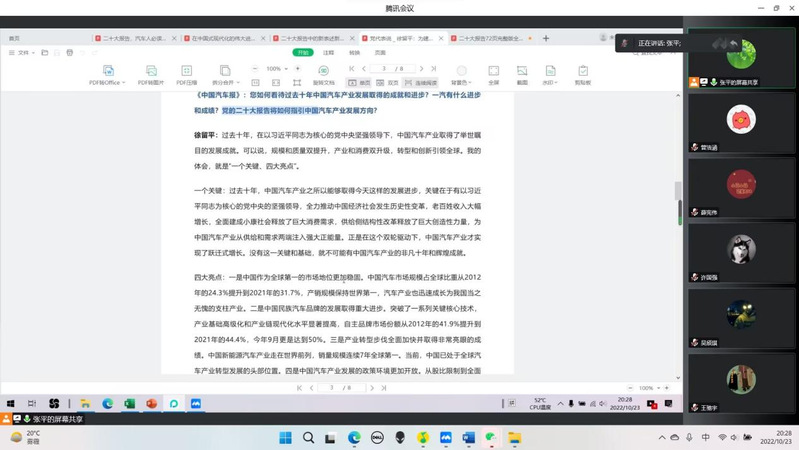Viewport: 799px width, 450px height.
Task: Expand the 背景 background dropdown
Action: coord(460,83)
